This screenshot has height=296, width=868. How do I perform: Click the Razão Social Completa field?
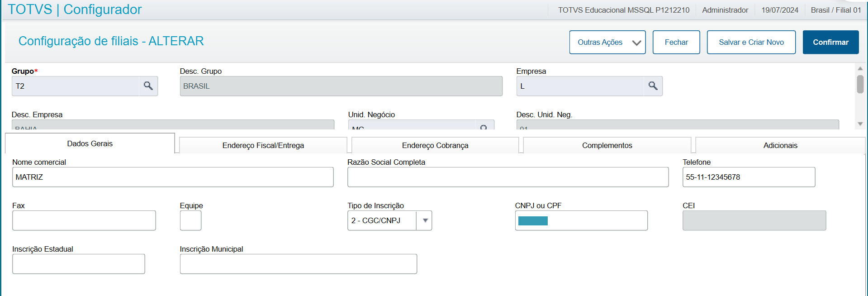(508, 177)
